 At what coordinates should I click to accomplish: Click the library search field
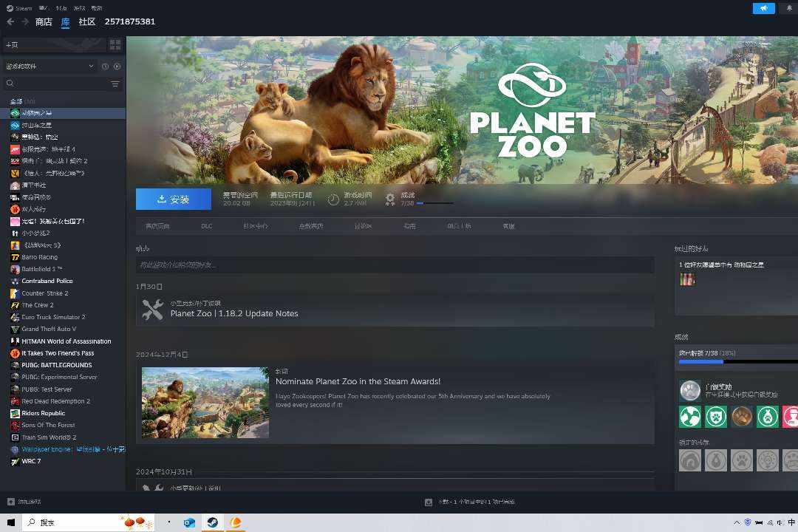[x=56, y=83]
